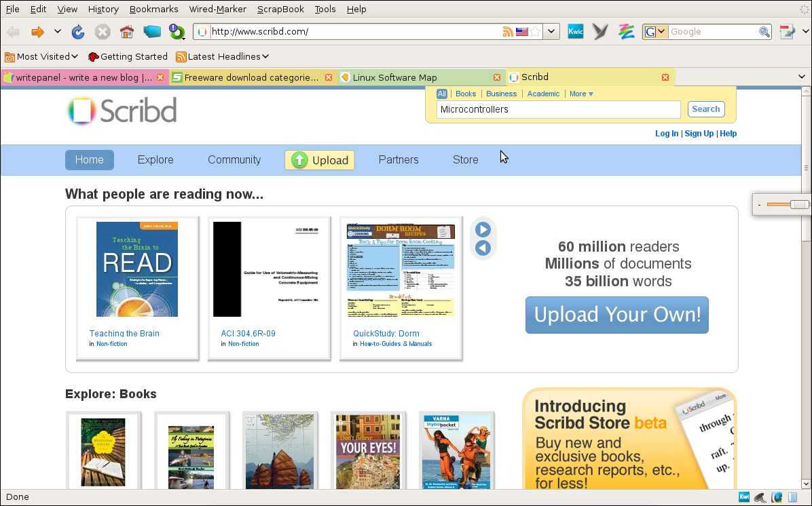Click the Kwi icon in status bar

click(x=744, y=497)
